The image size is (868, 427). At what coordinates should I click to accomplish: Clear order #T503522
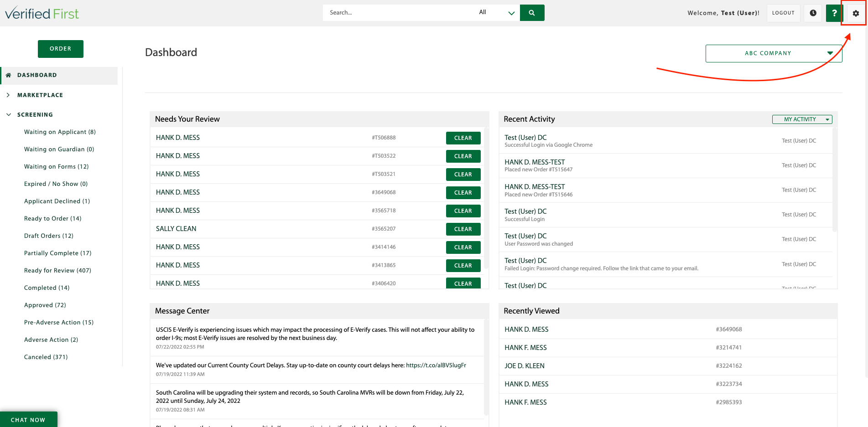tap(463, 156)
